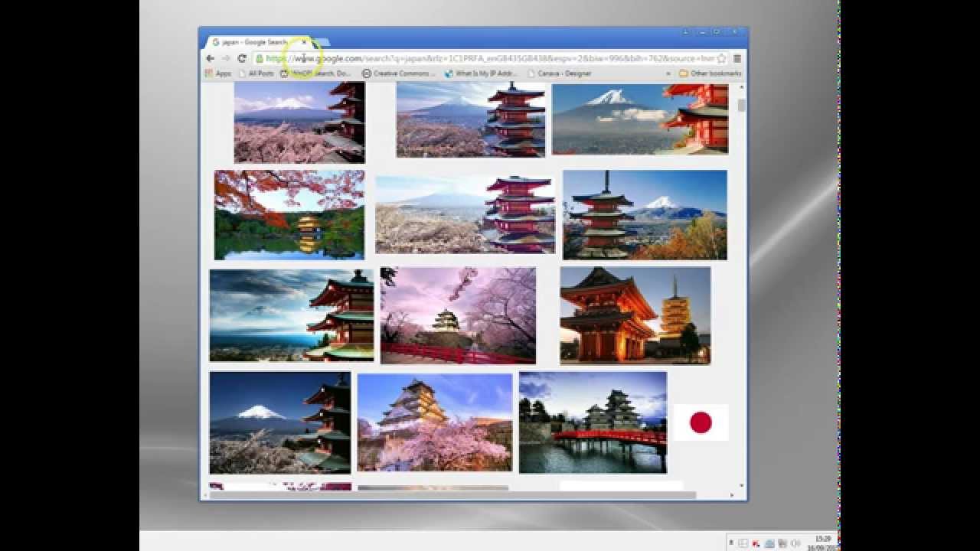This screenshot has height=551, width=980.
Task: Show hidden system tray icons
Action: 731,543
